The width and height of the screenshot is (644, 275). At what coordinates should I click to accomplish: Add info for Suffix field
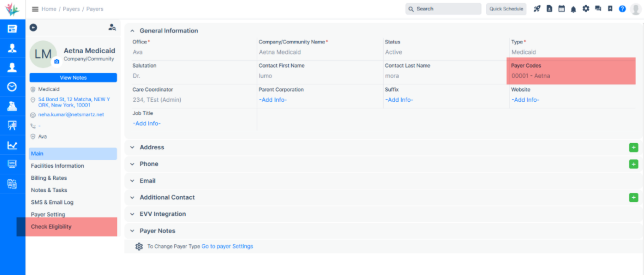click(399, 100)
